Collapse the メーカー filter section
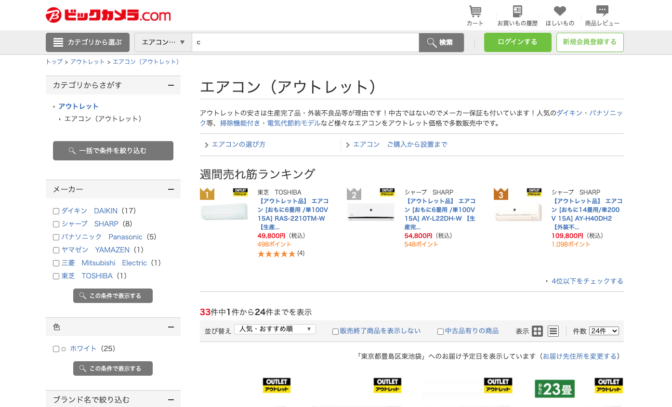 pyautogui.click(x=171, y=189)
